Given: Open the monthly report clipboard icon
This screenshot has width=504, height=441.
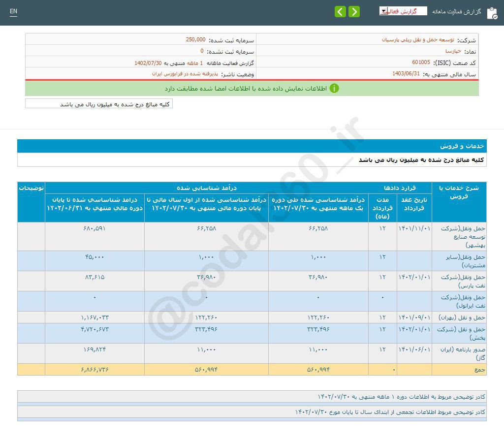Looking at the screenshot, I should (492, 13).
